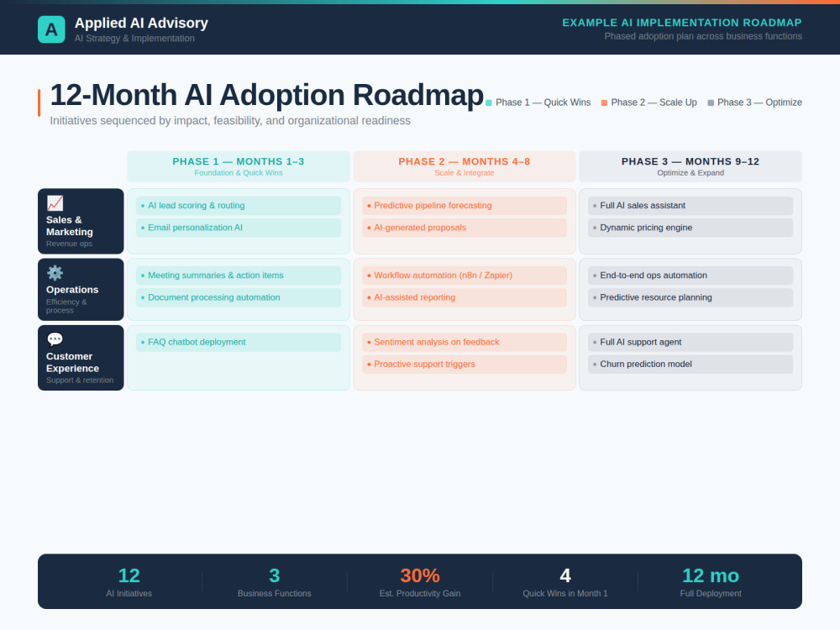Click 'Phase 3 — Optimize' legend label
The height and width of the screenshot is (630, 840).
759,102
